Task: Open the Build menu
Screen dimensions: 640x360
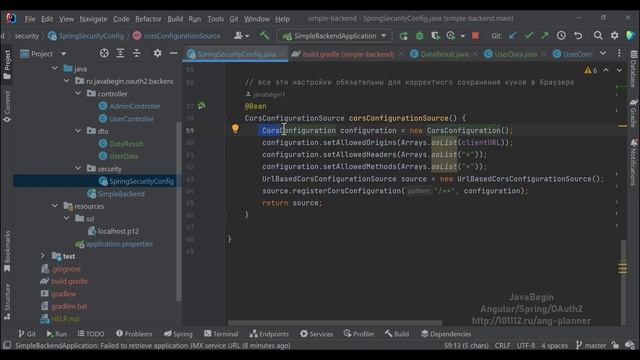Action: pos(175,19)
